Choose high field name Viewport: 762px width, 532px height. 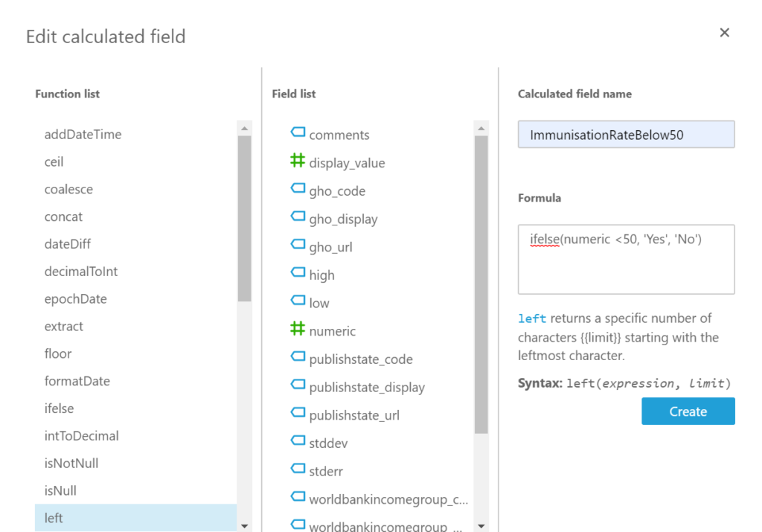321,275
